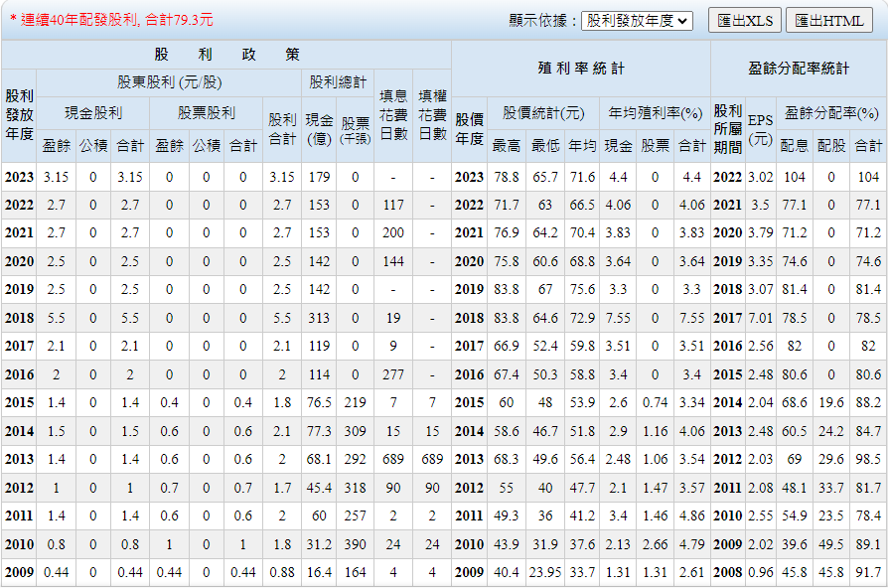Select the 填息花費日數 column header
The height and width of the screenshot is (588, 888).
[393, 115]
